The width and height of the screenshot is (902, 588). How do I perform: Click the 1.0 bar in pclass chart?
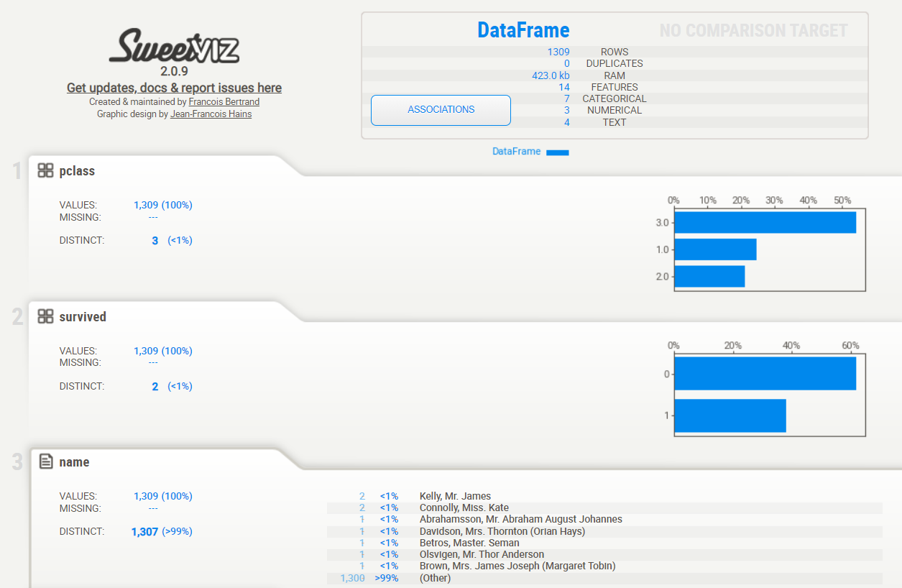715,249
